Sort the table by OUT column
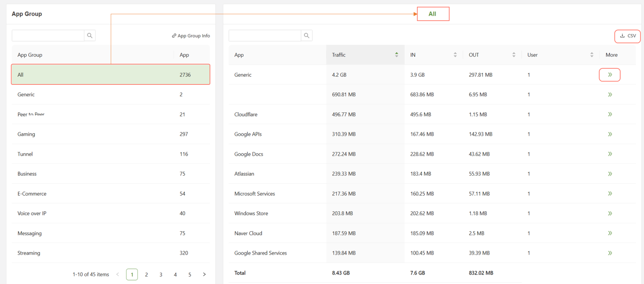Viewport: 644px width, 284px height. click(514, 55)
